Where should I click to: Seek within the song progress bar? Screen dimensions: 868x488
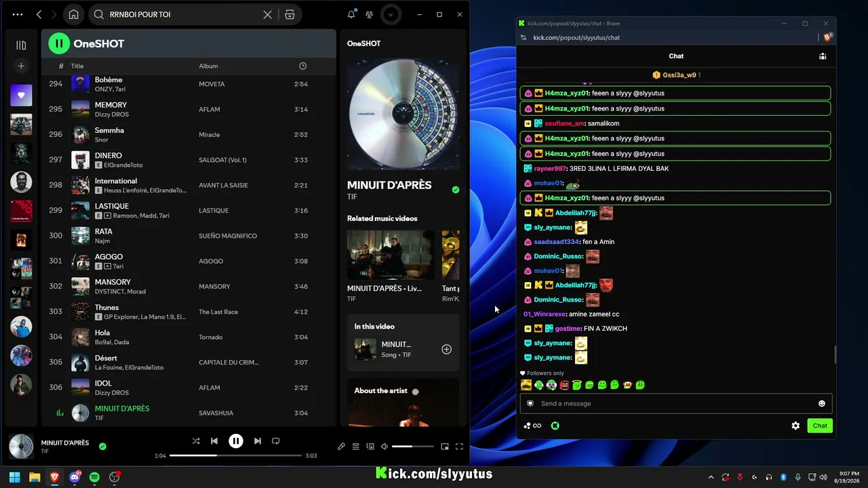point(235,455)
